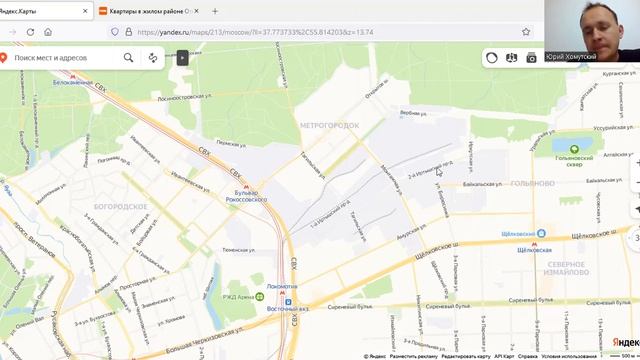640x360 pixels.
Task: Open the Справка footer link
Action: pyautogui.click(x=527, y=356)
